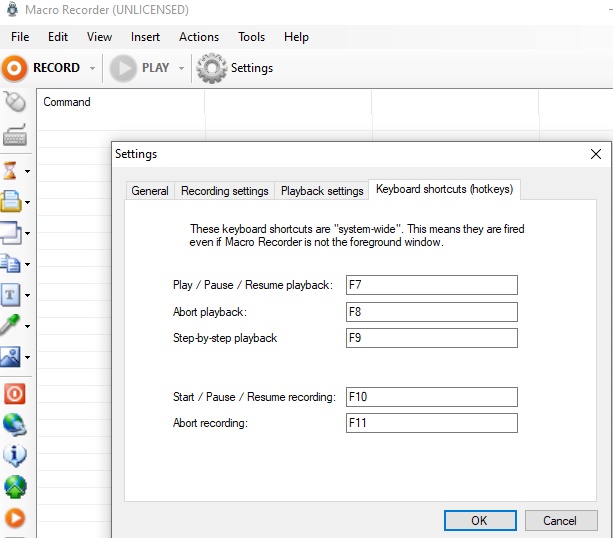Image resolution: width=613 pixels, height=538 pixels.
Task: Focus the Step-by-step playback hotkey field
Action: pos(432,338)
